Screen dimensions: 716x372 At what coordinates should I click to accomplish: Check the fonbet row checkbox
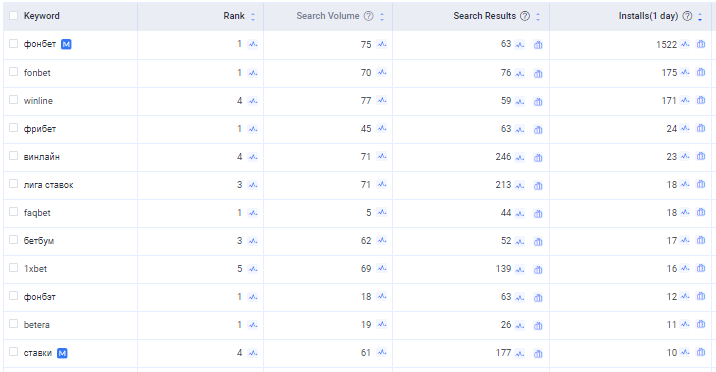[x=14, y=72]
